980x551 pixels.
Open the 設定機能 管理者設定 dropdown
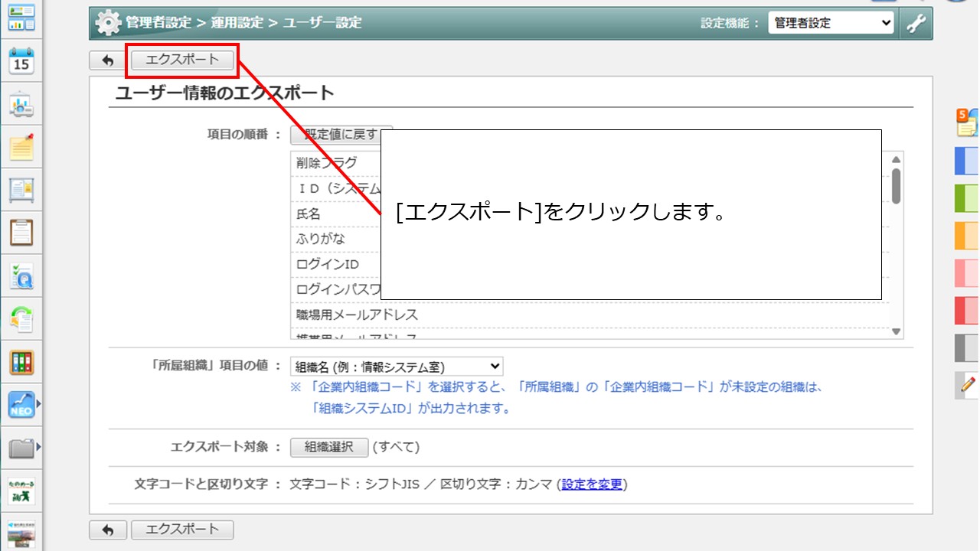tap(831, 23)
